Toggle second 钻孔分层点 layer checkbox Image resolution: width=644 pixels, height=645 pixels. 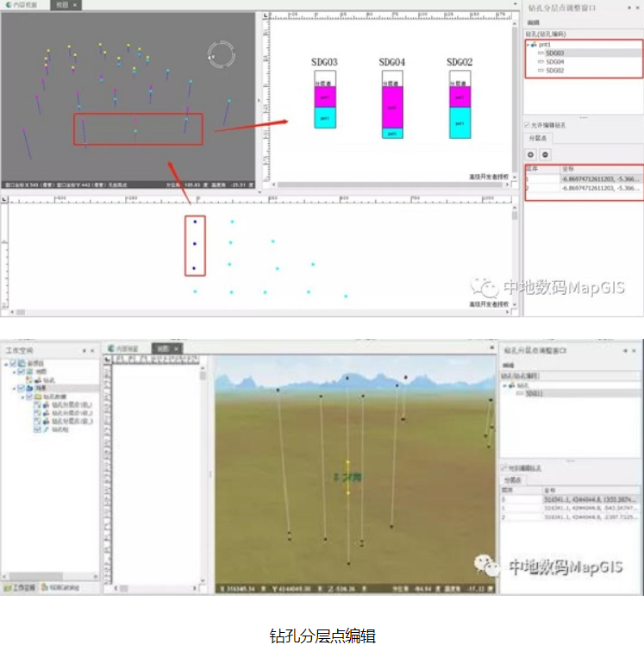pyautogui.click(x=37, y=413)
